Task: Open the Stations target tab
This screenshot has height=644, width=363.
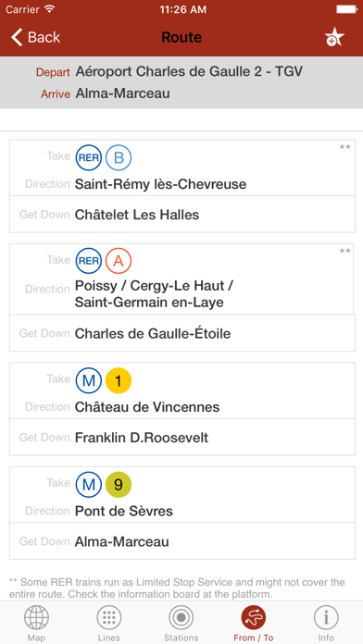Action: point(181,623)
